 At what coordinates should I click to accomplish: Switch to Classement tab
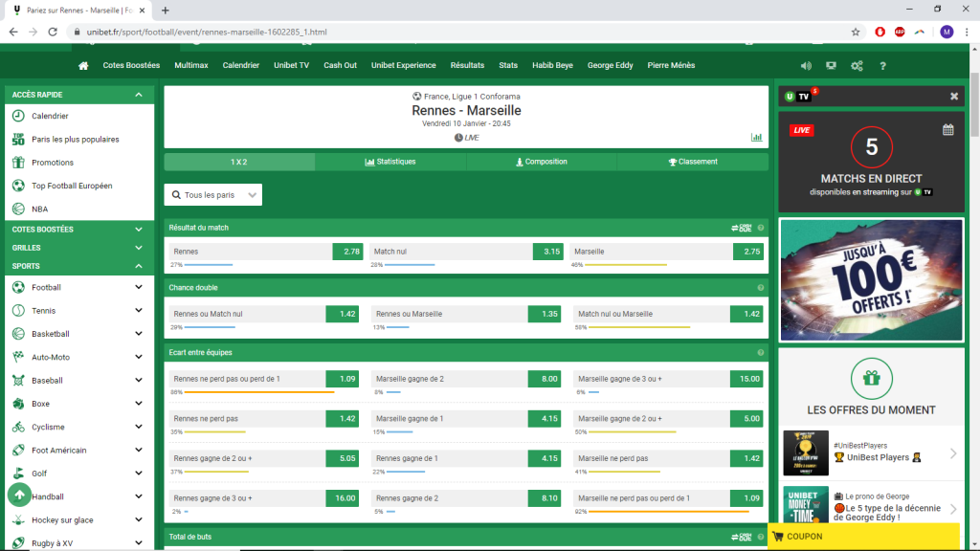pos(693,162)
